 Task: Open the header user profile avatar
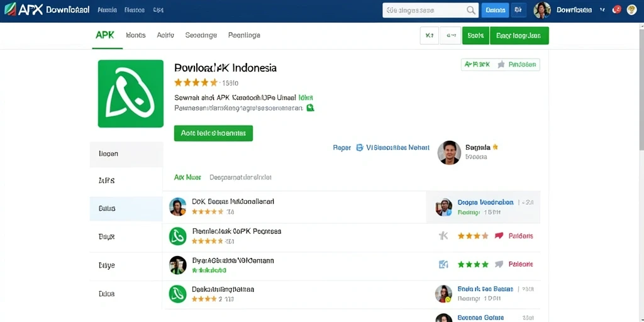(x=541, y=10)
